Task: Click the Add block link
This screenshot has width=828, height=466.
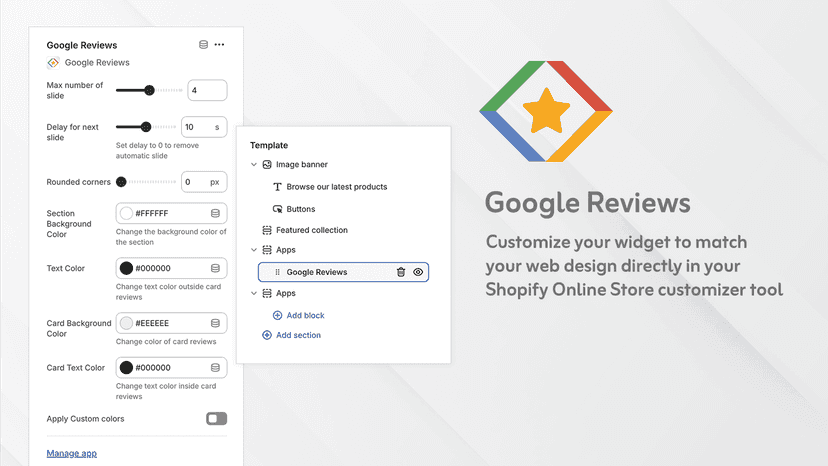Action: point(305,315)
